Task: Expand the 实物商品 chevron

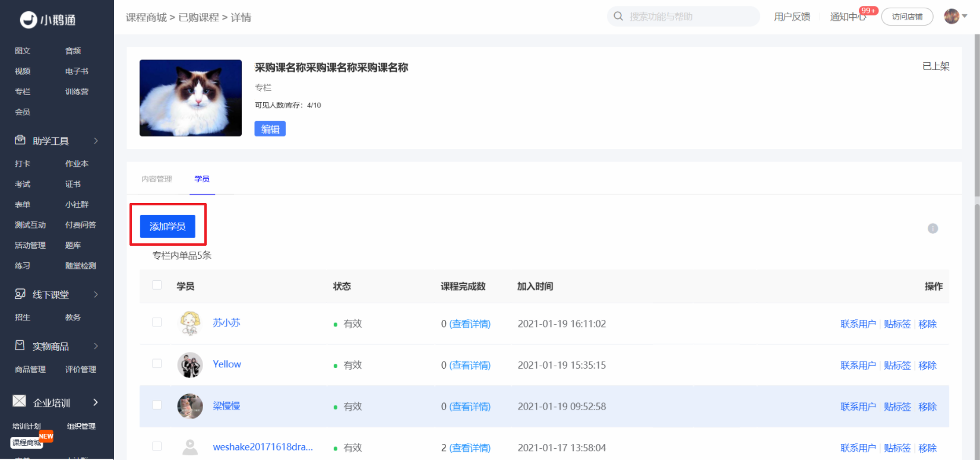Action: [96, 346]
